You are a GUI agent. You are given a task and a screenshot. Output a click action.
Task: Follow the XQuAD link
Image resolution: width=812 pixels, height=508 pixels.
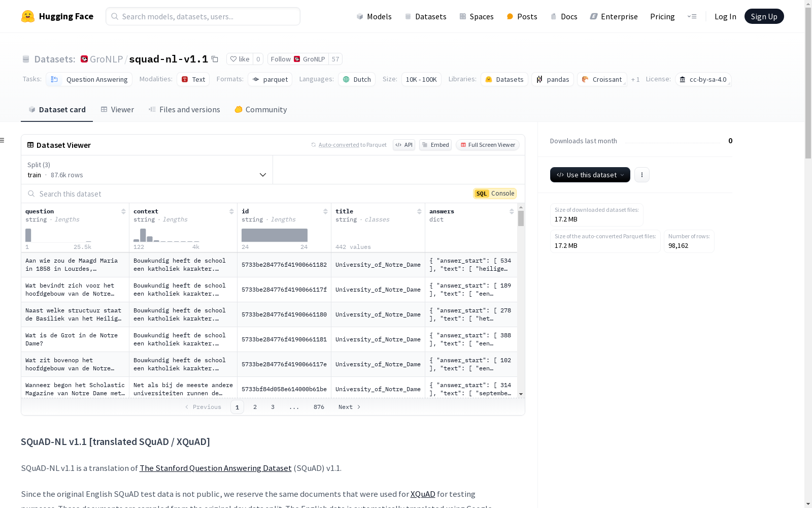pos(423,494)
